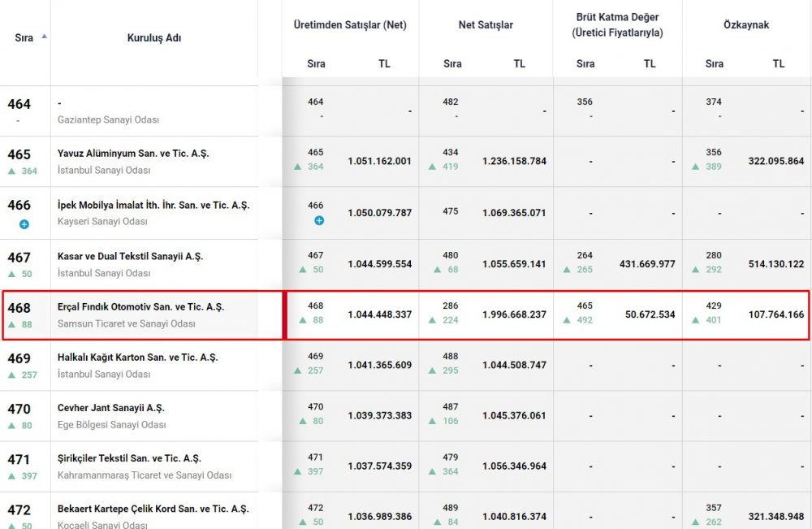Image resolution: width=812 pixels, height=529 pixels.
Task: Select rank number 470 in Sıra column
Action: pos(19,410)
